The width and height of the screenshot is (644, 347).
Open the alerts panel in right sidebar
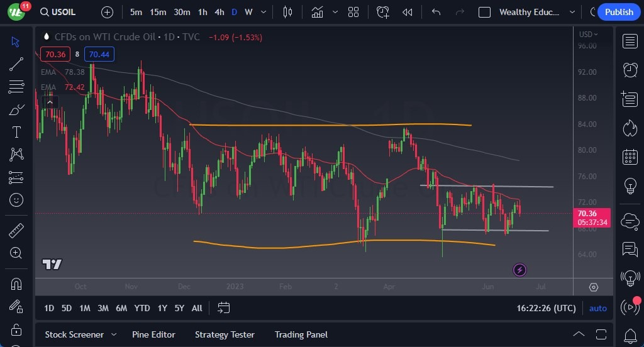[x=630, y=69]
